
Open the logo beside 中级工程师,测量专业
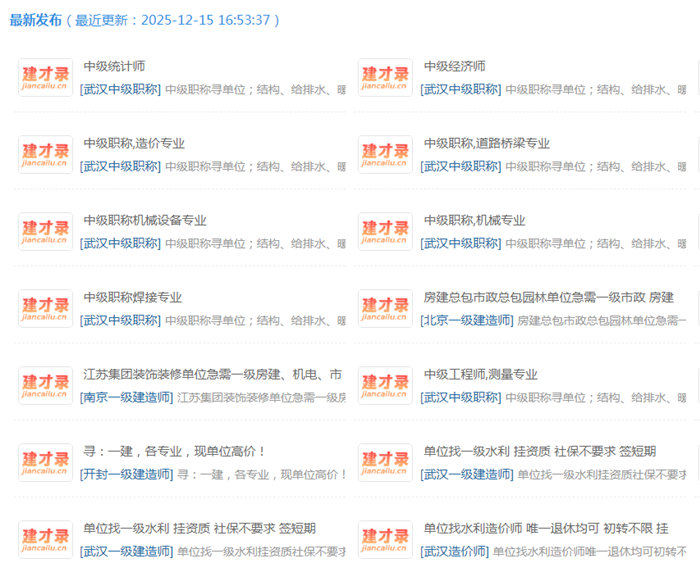[385, 386]
